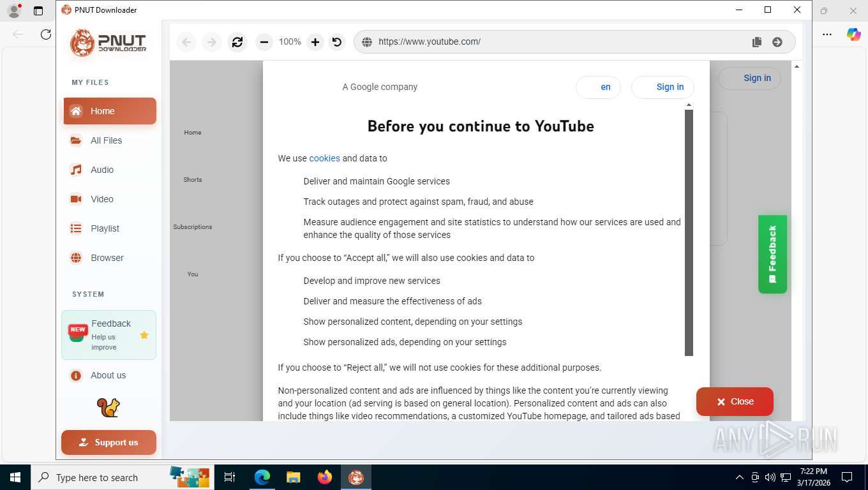Switch to the Browser section
The width and height of the screenshot is (868, 490).
tap(110, 258)
